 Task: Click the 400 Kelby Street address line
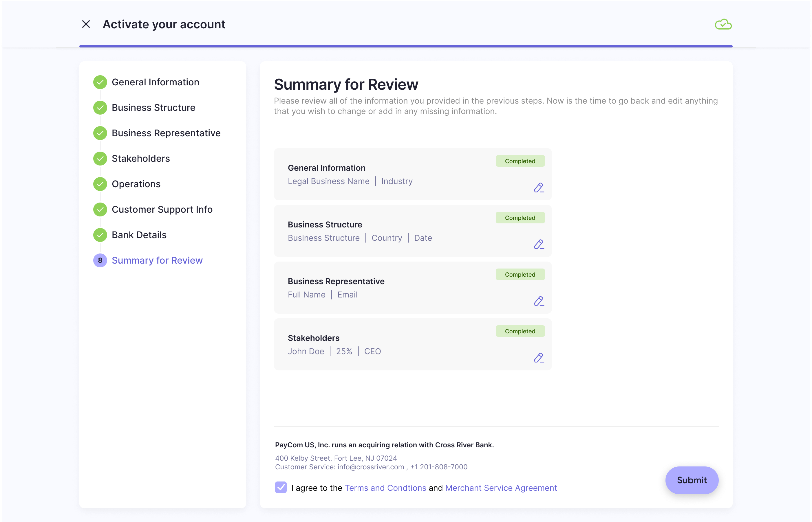[x=336, y=458]
